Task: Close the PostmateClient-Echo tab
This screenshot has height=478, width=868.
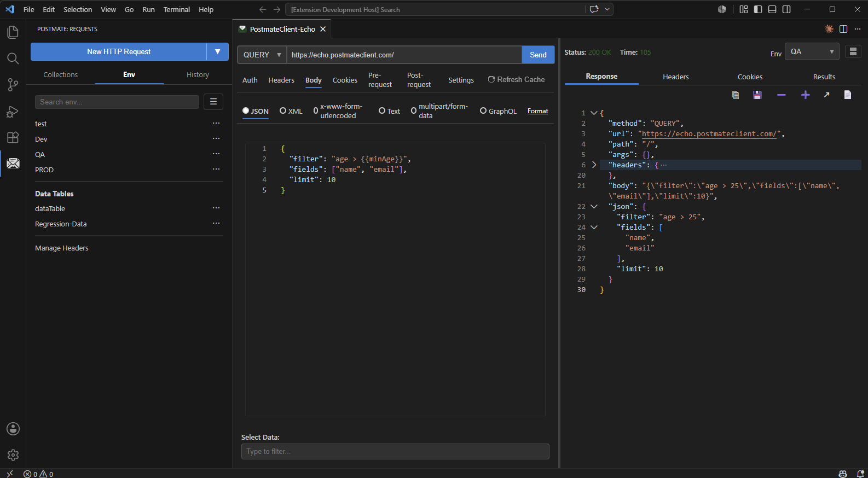Action: 323,29
